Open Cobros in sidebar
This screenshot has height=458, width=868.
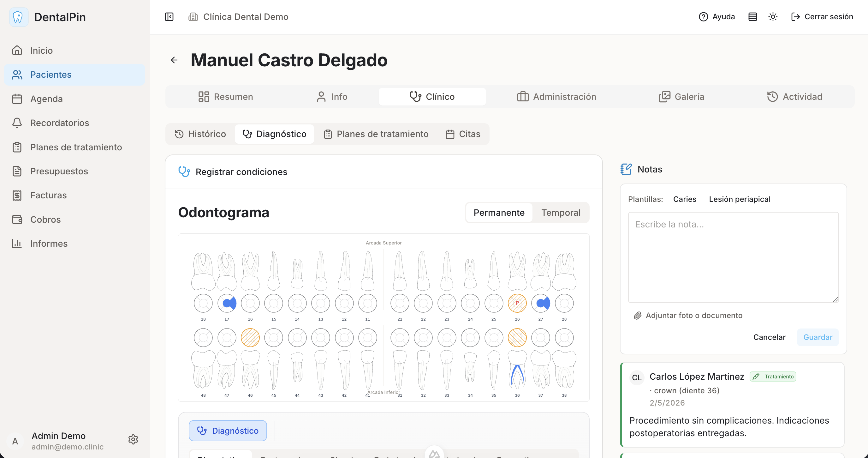pos(74,220)
